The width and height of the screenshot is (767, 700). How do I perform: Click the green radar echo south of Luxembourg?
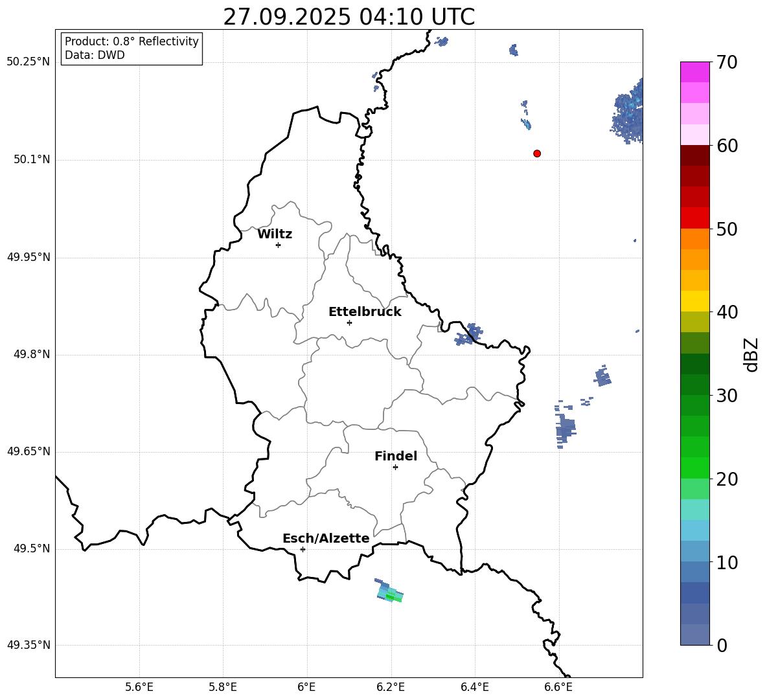click(x=389, y=591)
